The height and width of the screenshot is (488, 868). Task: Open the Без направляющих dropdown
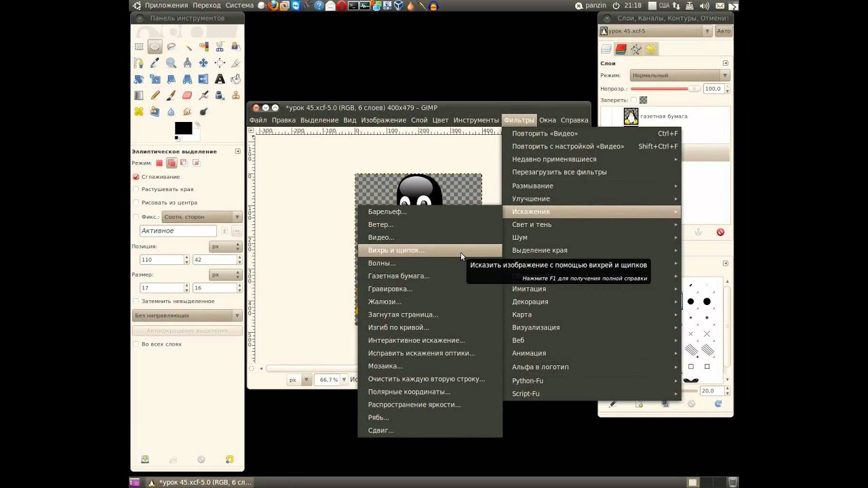tap(187, 316)
